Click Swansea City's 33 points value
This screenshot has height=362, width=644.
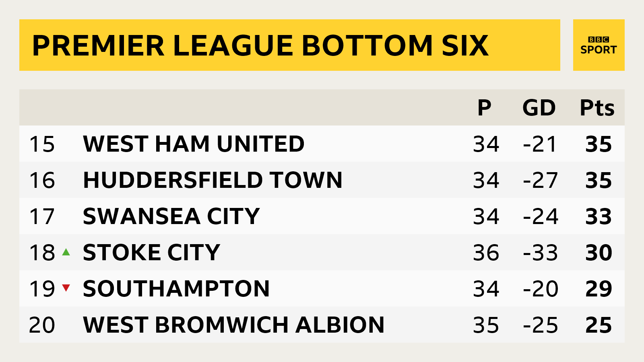pyautogui.click(x=599, y=216)
